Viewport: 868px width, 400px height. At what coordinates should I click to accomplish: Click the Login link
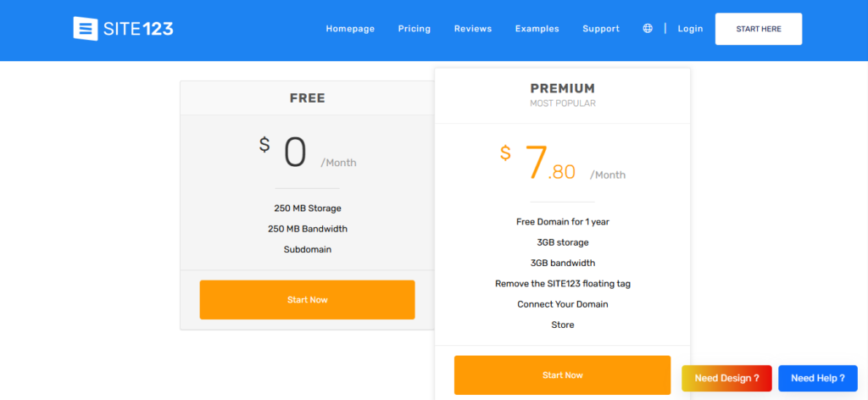[690, 29]
